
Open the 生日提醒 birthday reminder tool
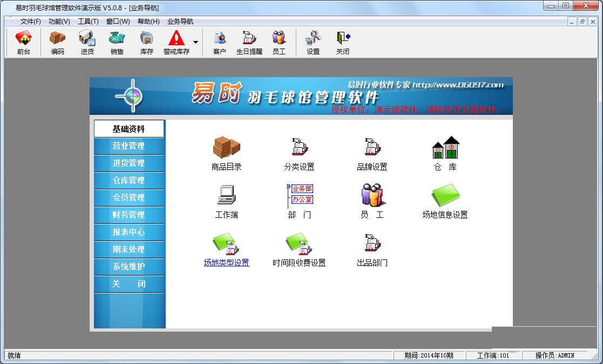(x=249, y=42)
